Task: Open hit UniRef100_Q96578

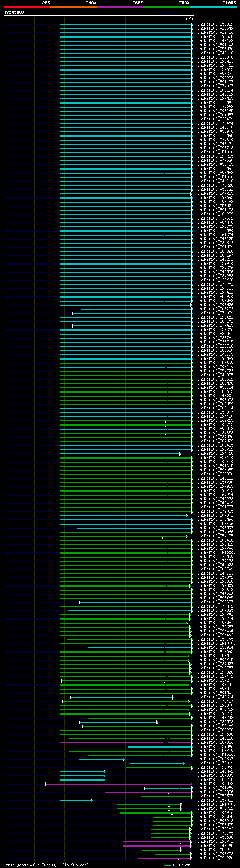Action: pos(215,36)
